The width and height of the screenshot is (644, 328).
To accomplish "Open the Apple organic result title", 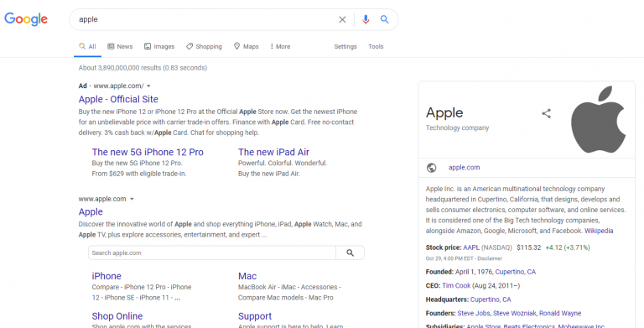I will (x=91, y=211).
